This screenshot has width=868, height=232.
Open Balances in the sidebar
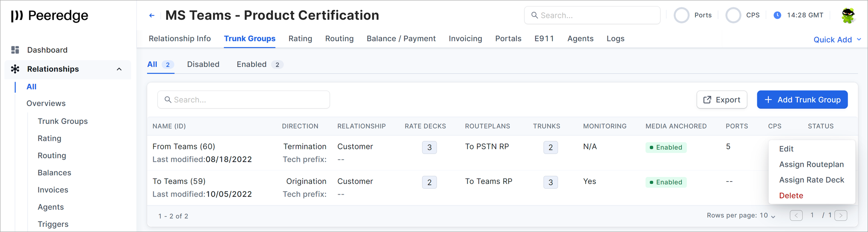coord(55,173)
